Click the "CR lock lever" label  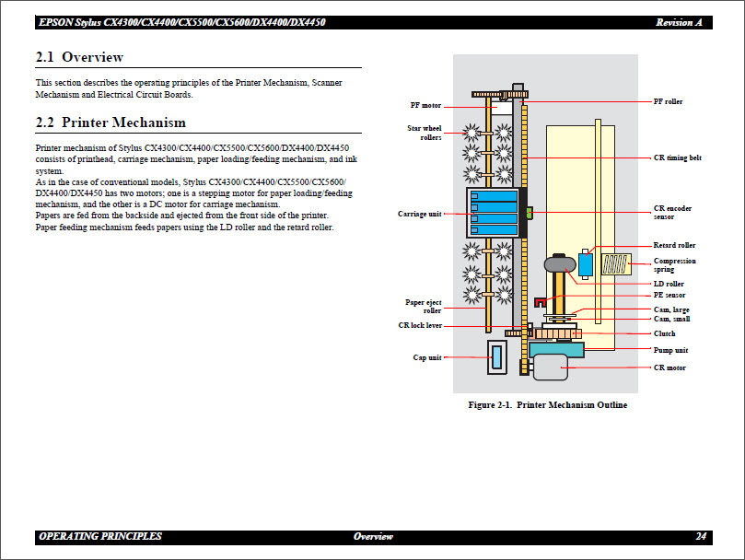420,325
